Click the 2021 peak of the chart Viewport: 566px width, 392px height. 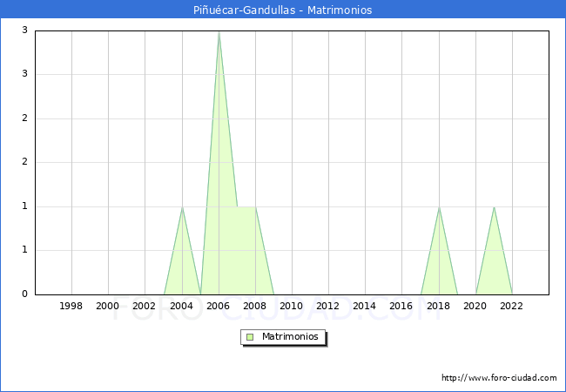(494, 207)
